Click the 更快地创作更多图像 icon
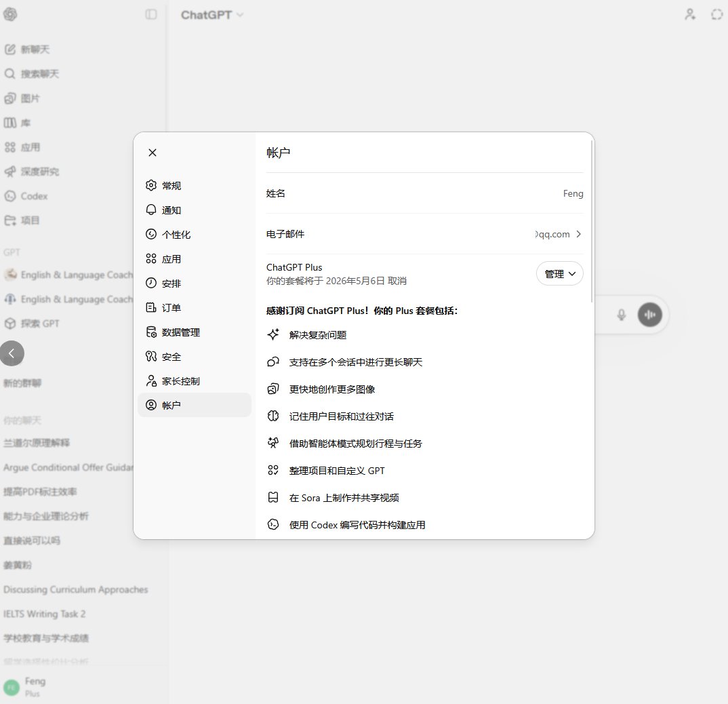Screen dimensions: 728x704 (273, 389)
